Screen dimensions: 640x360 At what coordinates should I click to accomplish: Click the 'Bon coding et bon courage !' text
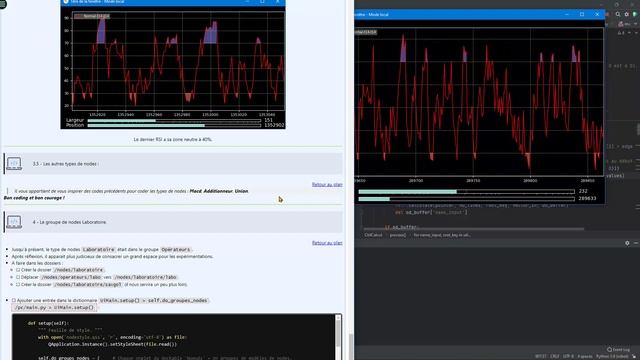coord(34,198)
